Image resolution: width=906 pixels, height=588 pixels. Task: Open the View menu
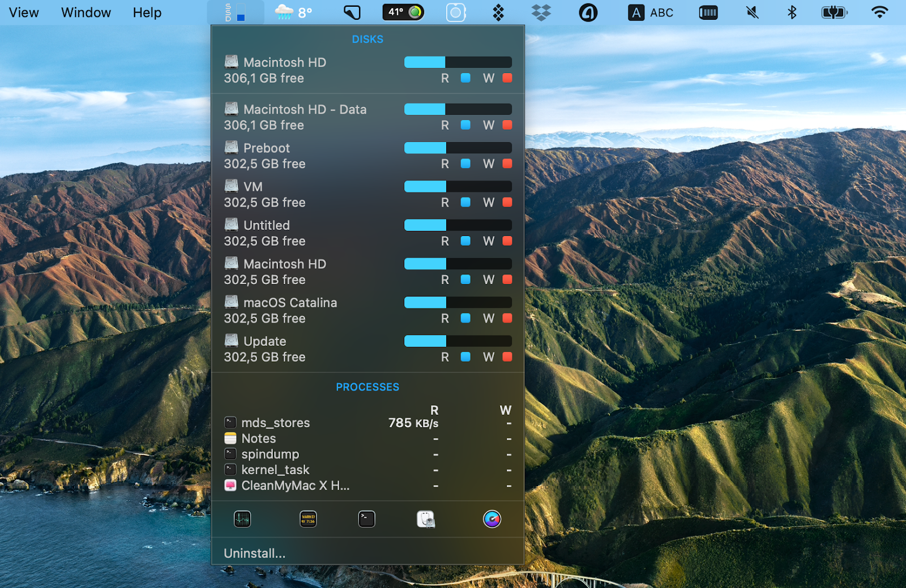click(23, 12)
